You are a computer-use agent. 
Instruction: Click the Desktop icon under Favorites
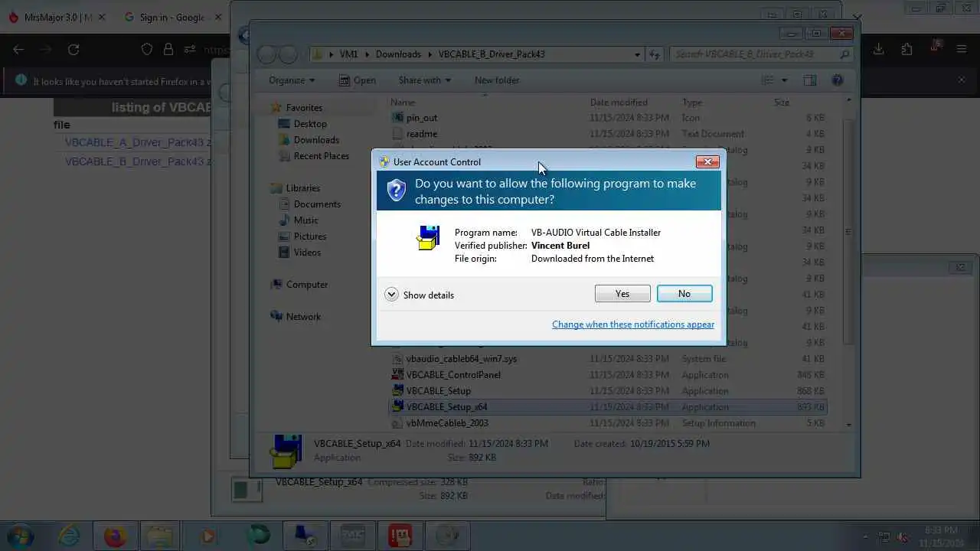tap(284, 124)
